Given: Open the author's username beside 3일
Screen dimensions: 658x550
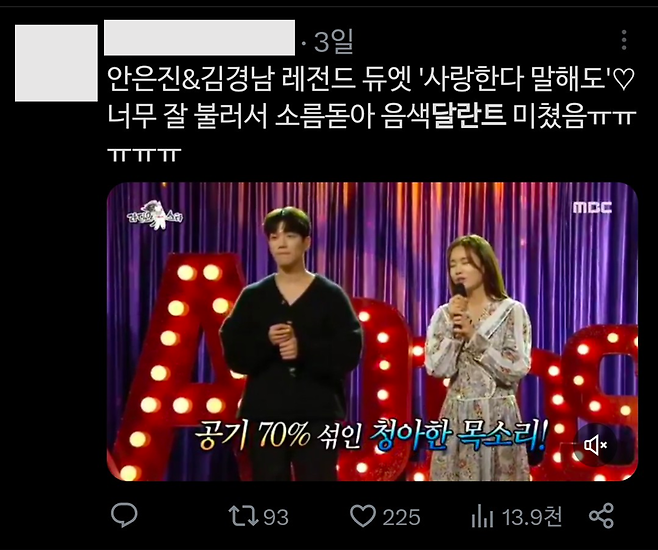Looking at the screenshot, I should [199, 37].
